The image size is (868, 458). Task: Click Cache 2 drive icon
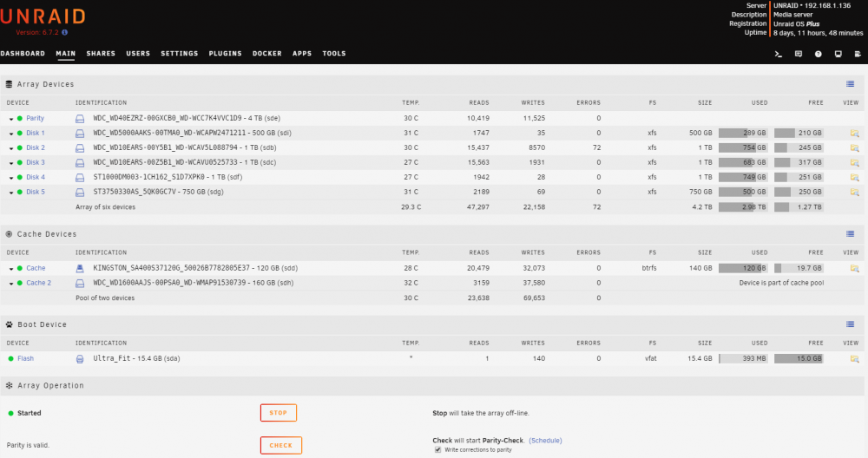[x=80, y=283]
